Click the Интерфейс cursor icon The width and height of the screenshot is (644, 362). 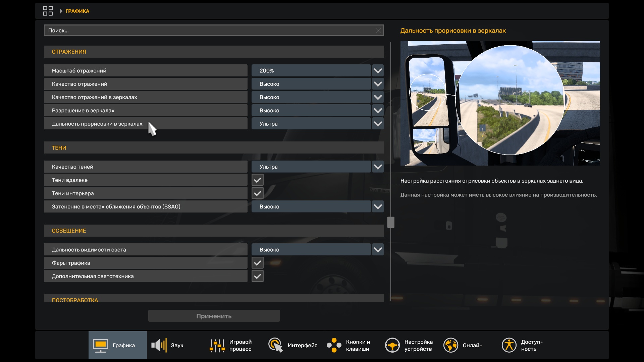click(275, 345)
